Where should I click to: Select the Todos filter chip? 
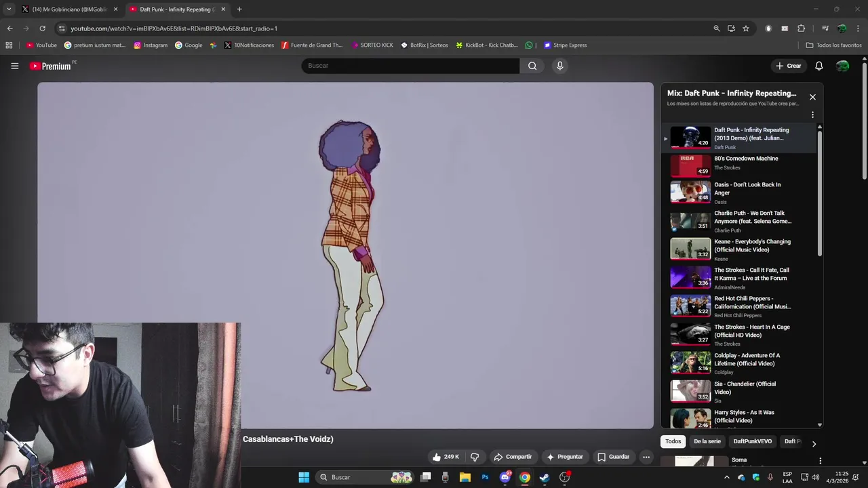673,441
